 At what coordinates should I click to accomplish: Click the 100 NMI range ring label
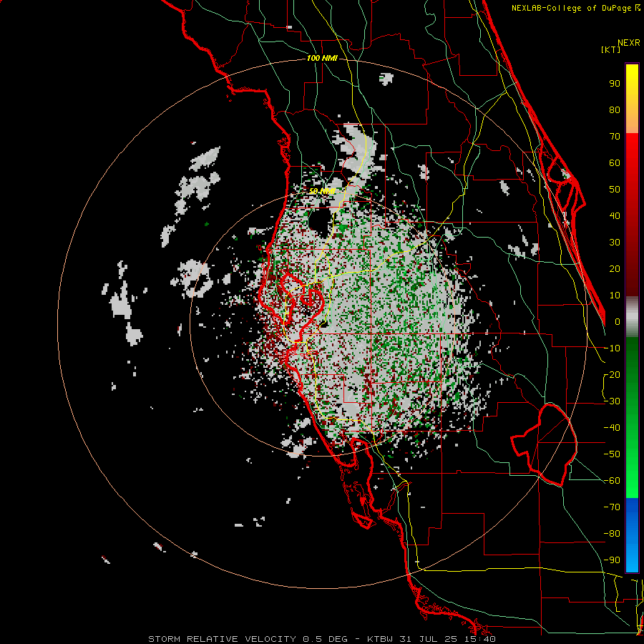click(322, 59)
